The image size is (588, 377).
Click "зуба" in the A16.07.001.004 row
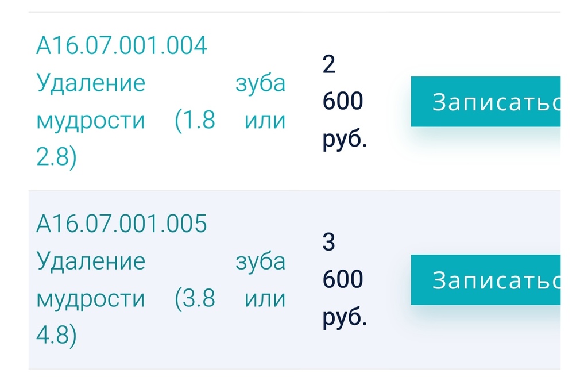coord(261,83)
